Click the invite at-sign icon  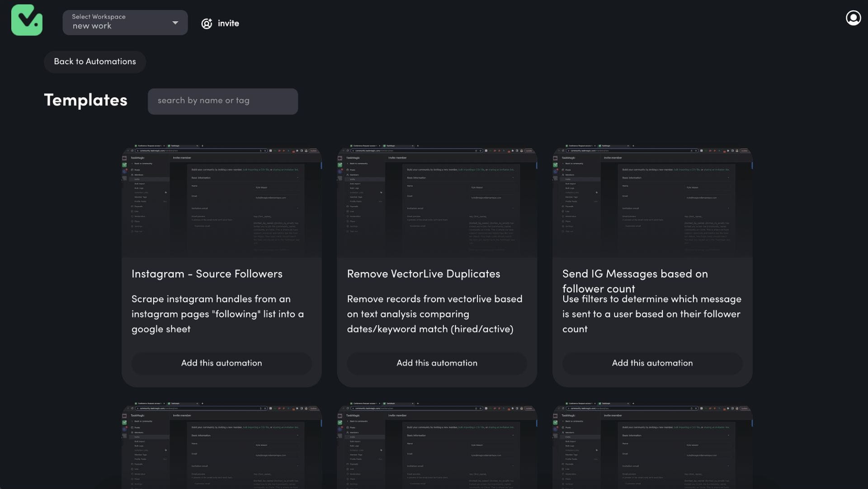[x=207, y=24]
